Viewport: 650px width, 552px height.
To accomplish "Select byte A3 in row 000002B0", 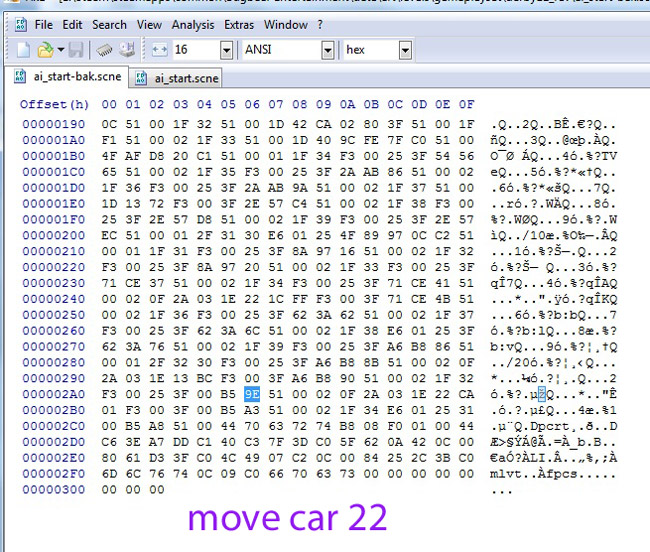I will tap(252, 410).
